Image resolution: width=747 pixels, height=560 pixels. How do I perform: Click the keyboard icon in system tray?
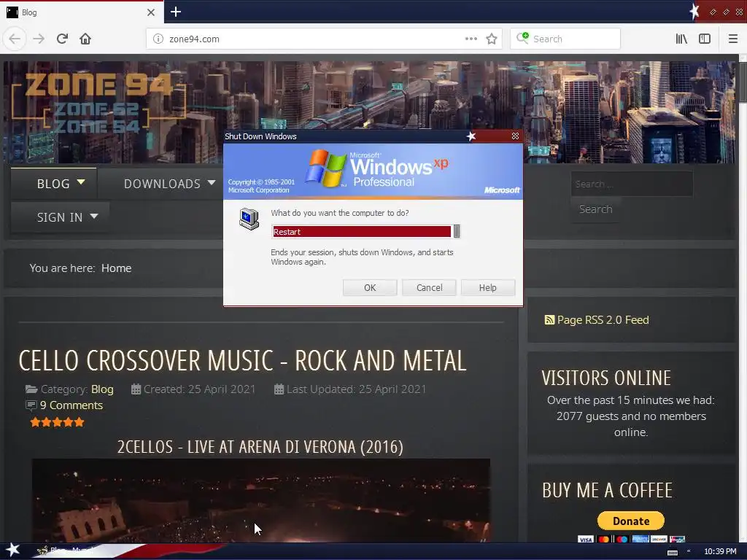coord(672,553)
